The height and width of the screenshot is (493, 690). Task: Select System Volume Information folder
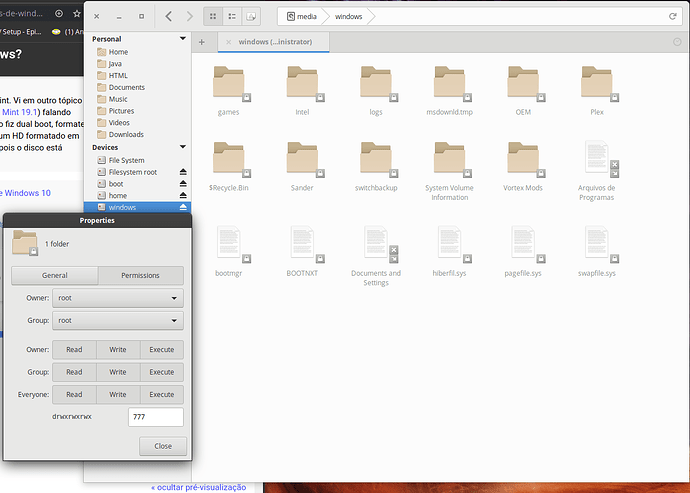point(449,171)
